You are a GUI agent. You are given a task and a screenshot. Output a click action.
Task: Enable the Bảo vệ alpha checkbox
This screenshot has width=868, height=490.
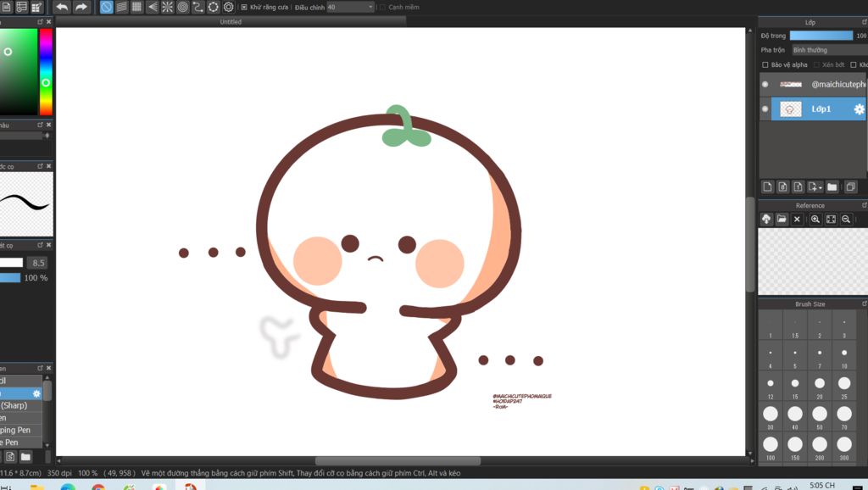(765, 64)
